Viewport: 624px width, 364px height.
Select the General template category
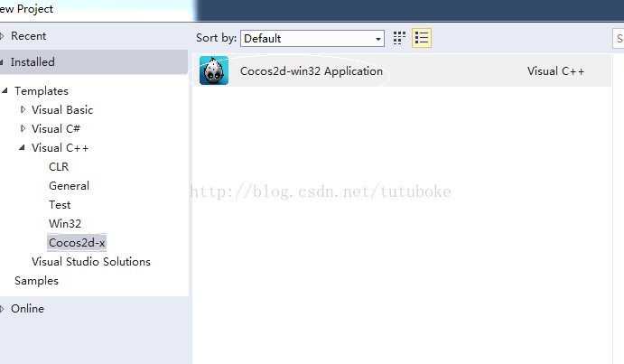[69, 186]
